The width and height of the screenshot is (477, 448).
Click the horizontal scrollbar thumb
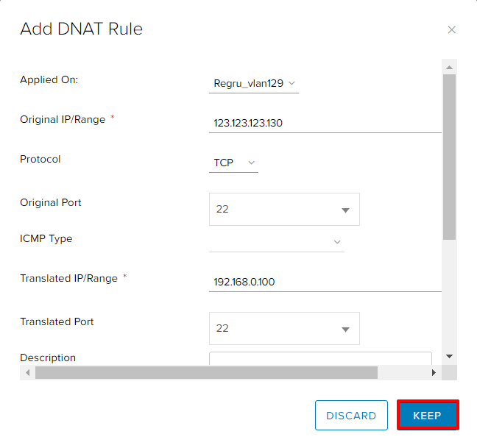point(206,373)
